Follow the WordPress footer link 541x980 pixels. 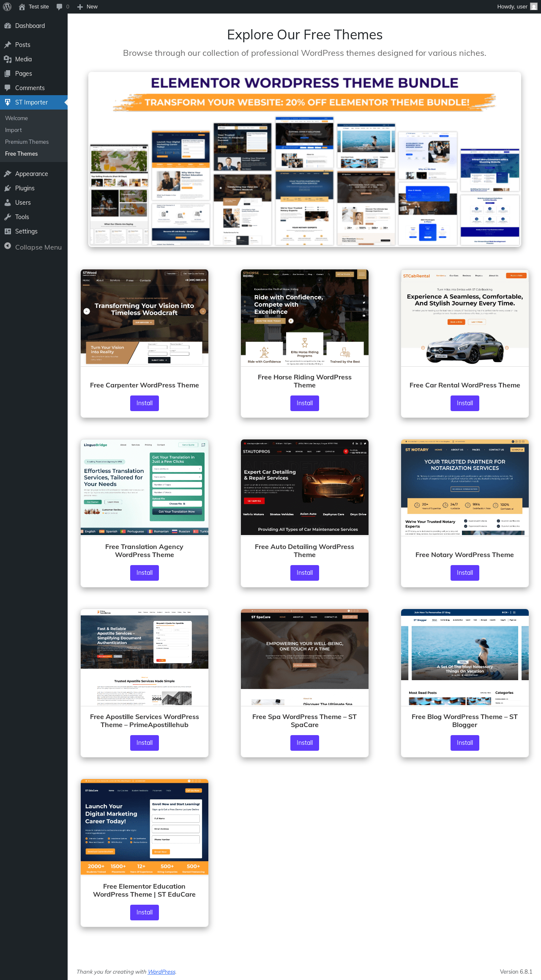161,972
